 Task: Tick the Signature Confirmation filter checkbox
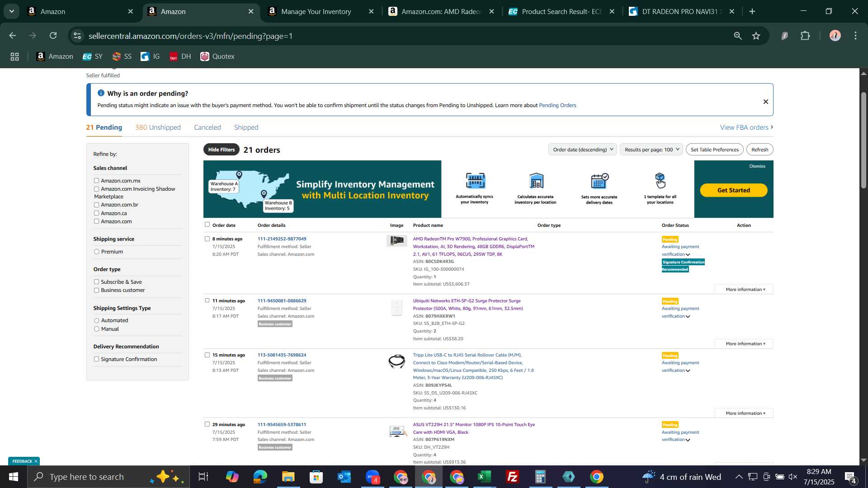tap(96, 359)
